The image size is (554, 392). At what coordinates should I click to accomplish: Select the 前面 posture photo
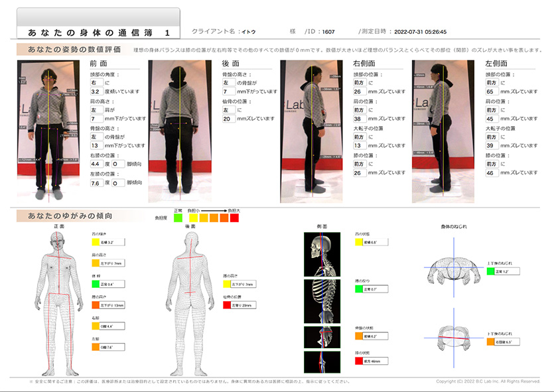click(x=46, y=126)
